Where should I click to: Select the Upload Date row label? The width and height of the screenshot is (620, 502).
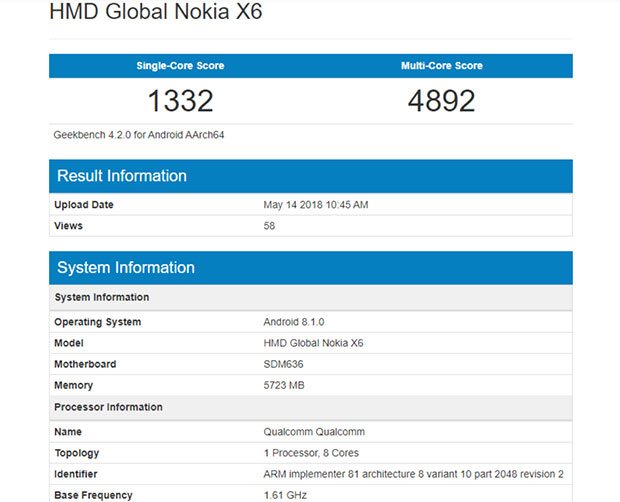[x=84, y=205]
